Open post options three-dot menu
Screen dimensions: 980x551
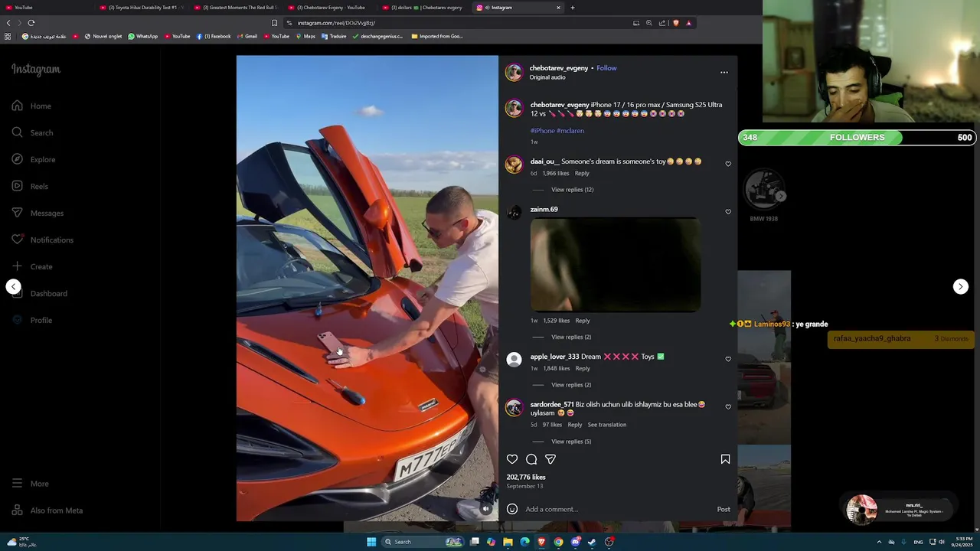(724, 73)
